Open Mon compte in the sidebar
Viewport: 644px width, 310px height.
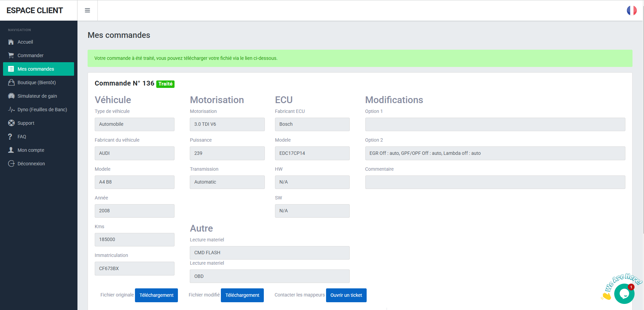31,150
